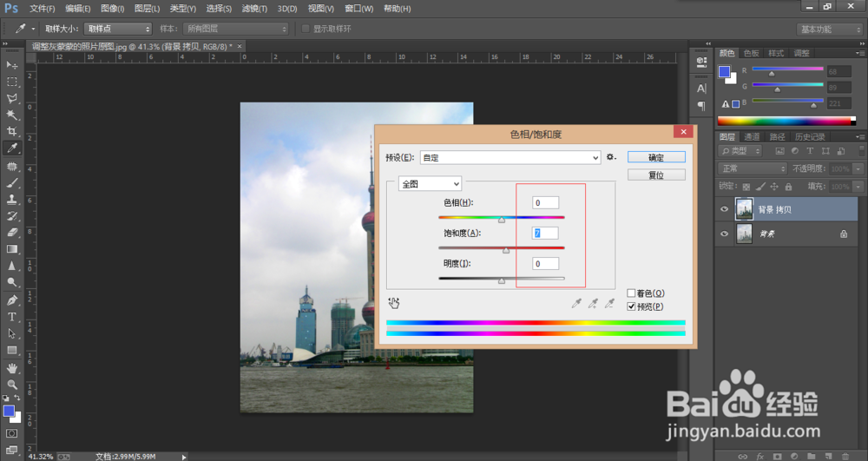The width and height of the screenshot is (868, 461).
Task: Open the Character panel icon
Action: point(701,89)
